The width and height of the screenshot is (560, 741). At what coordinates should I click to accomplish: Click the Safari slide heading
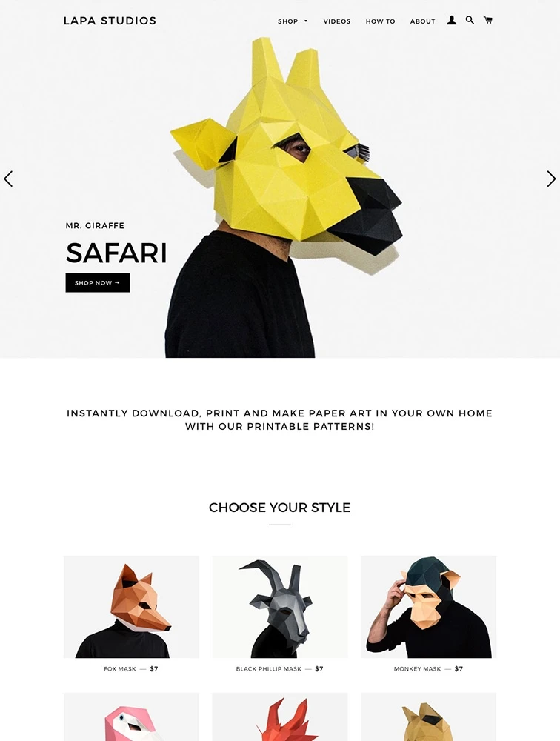(x=116, y=253)
